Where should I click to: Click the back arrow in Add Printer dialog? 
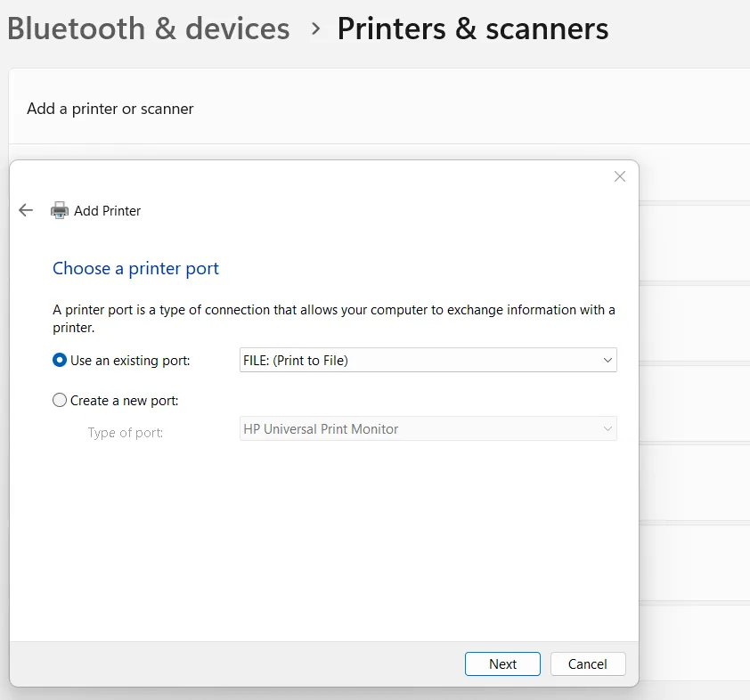[x=25, y=210]
